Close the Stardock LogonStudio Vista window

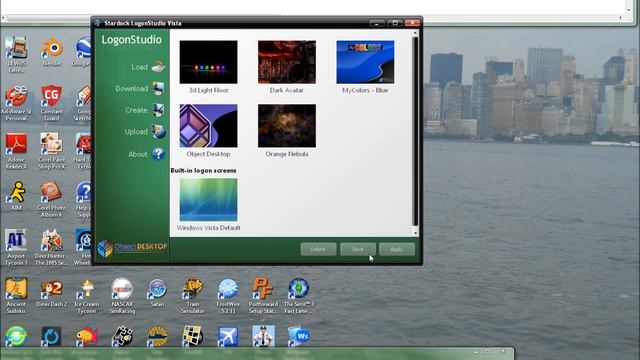(412, 23)
